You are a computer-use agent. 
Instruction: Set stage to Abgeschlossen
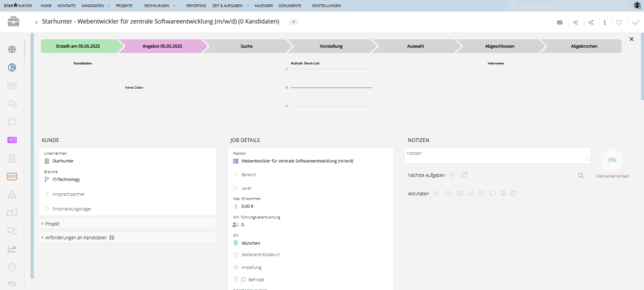[x=500, y=46]
